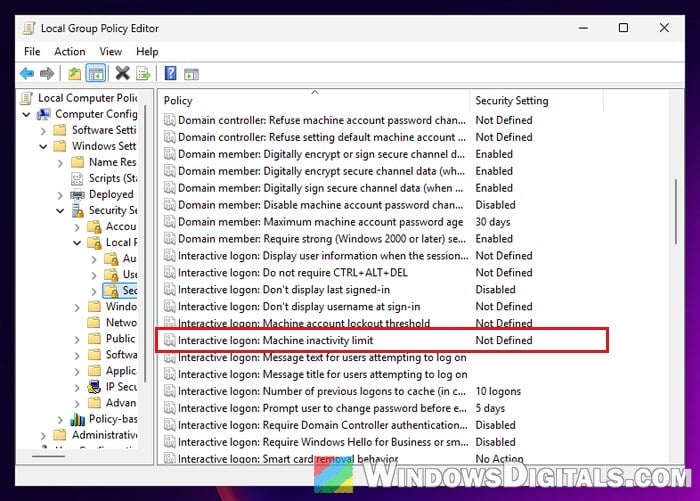Viewport: 700px width, 501px height.
Task: Click the blue Help question mark icon
Action: (171, 73)
